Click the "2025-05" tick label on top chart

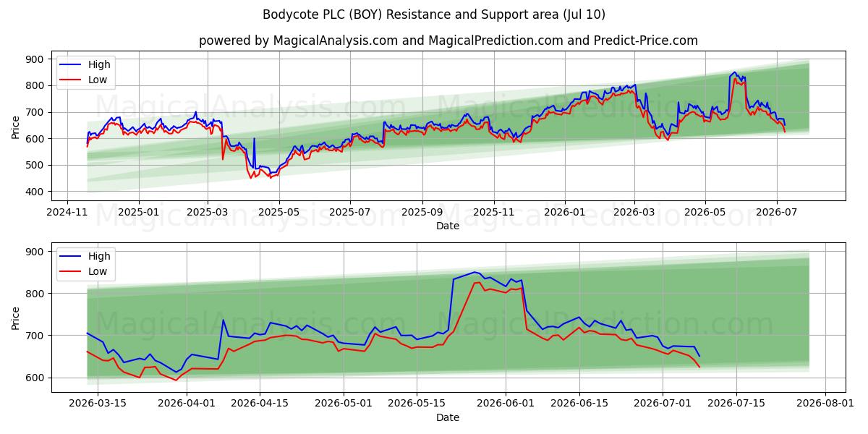(279, 212)
